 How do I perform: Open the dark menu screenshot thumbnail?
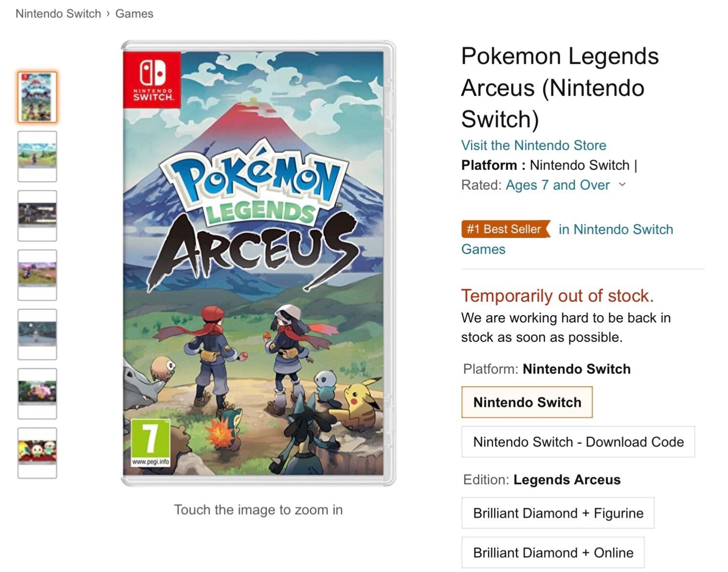[x=37, y=216]
